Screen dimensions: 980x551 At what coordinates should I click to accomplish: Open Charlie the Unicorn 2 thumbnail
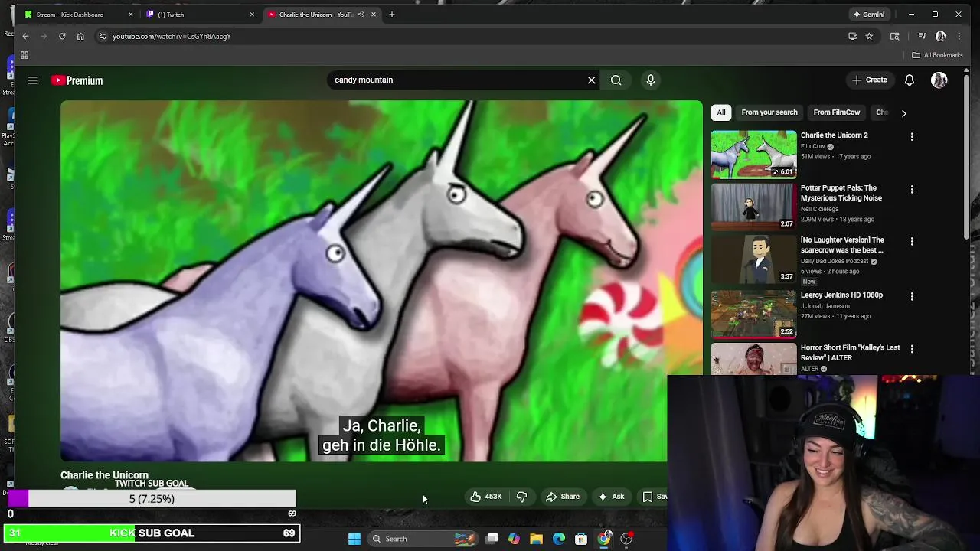pyautogui.click(x=753, y=155)
